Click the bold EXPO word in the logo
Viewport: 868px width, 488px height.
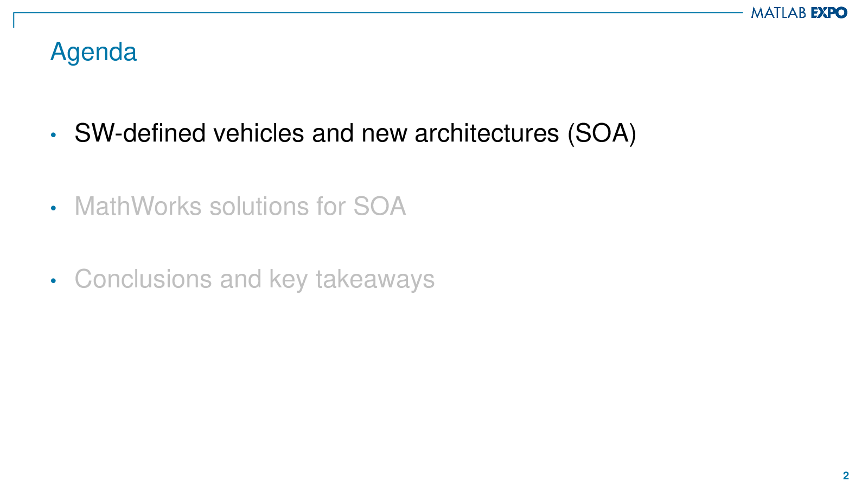tap(829, 12)
